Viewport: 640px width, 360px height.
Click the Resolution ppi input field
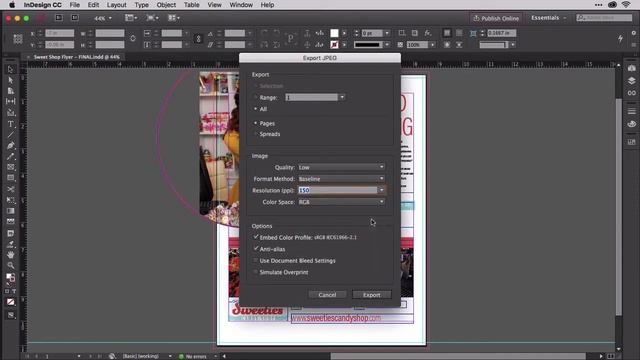338,190
